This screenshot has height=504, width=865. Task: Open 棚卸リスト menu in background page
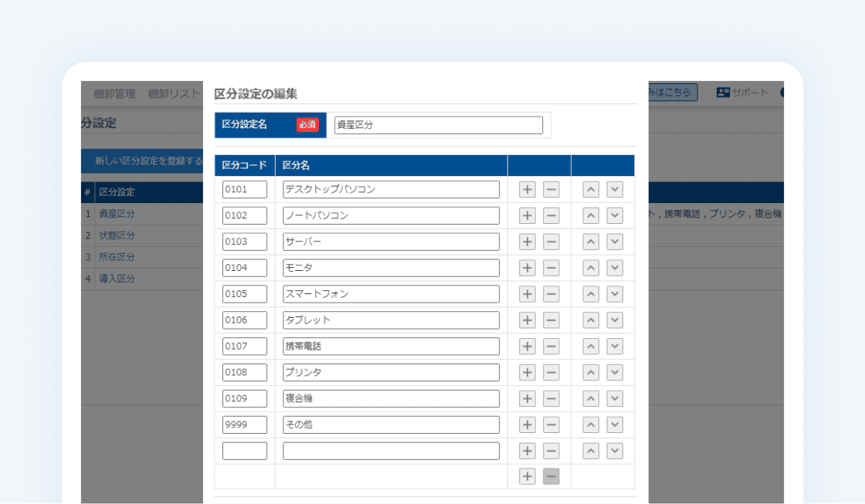tap(173, 93)
